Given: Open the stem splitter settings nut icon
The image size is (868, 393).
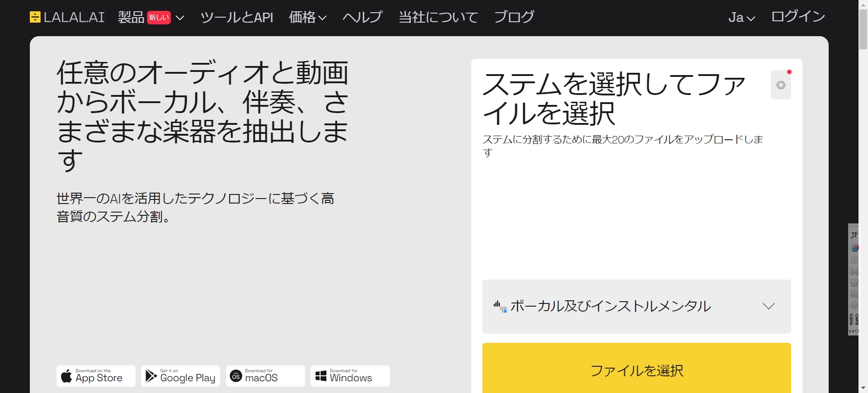Looking at the screenshot, I should [x=780, y=85].
